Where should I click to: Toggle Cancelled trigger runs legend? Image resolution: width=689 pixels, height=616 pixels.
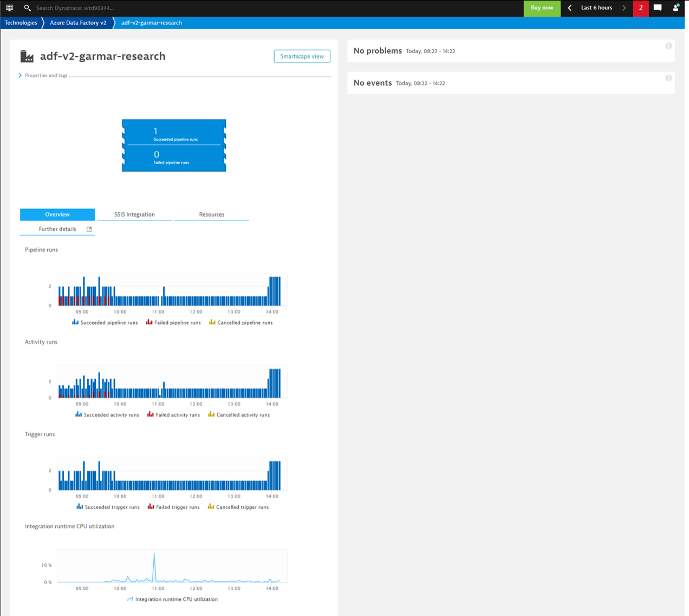(x=238, y=507)
